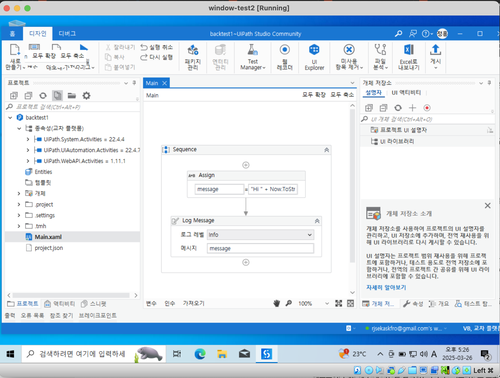
Task: Click the Assign value expression field
Action: (x=273, y=189)
